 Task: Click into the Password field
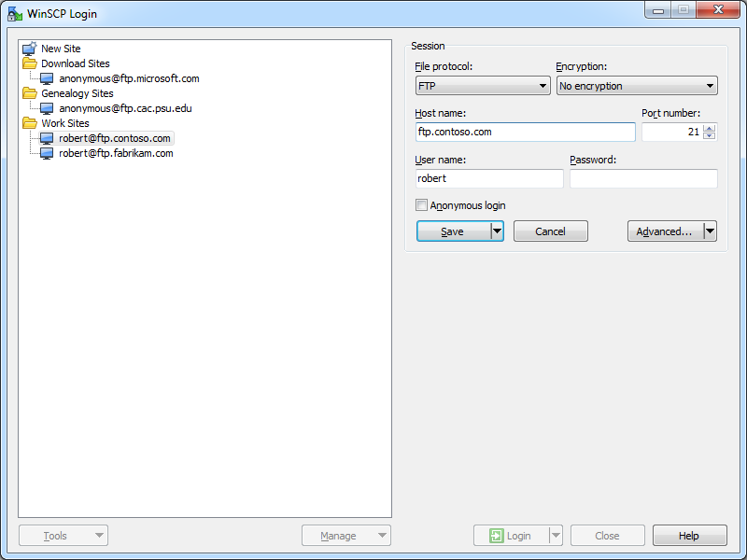(643, 178)
